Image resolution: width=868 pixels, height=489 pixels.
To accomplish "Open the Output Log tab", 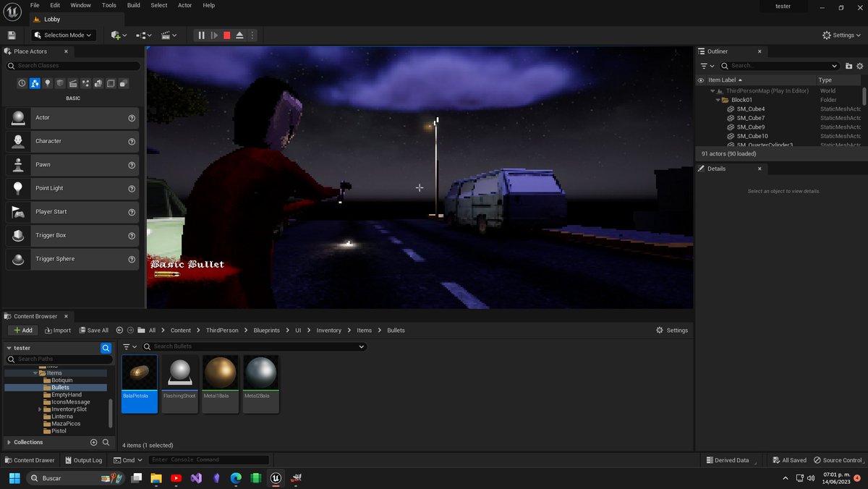I will click(82, 460).
